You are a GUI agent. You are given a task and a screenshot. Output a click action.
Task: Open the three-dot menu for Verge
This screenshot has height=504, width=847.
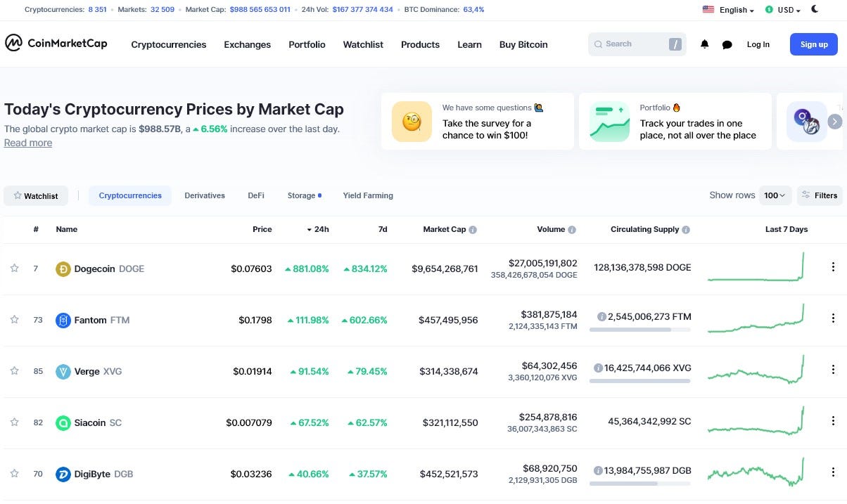coord(833,370)
